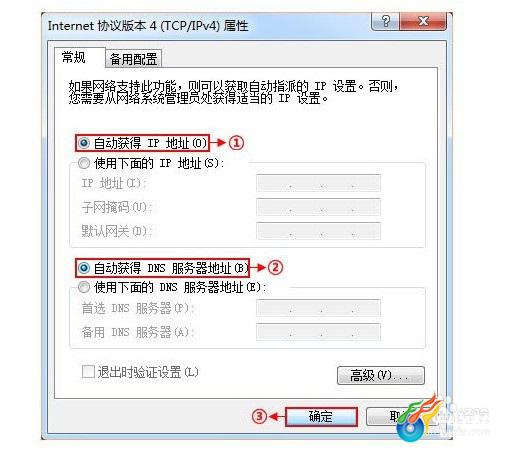Click the red circled number 2 marker

[275, 268]
